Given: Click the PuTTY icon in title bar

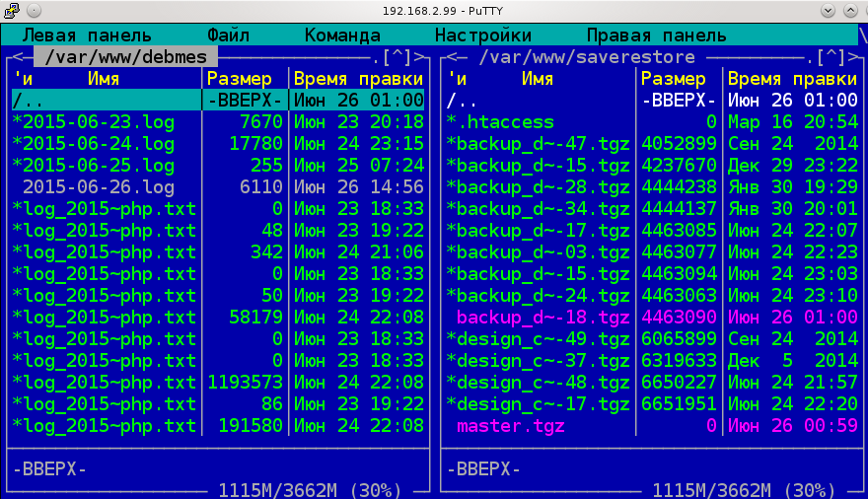Looking at the screenshot, I should [x=12, y=10].
